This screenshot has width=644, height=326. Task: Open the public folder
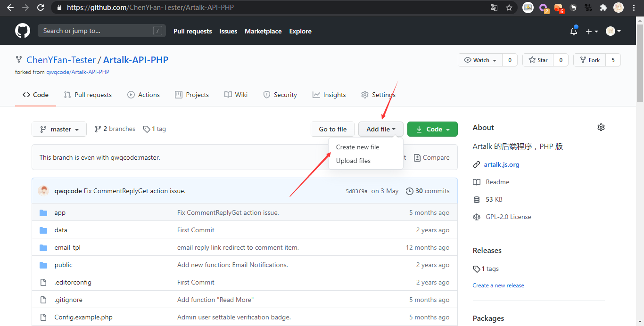point(64,265)
